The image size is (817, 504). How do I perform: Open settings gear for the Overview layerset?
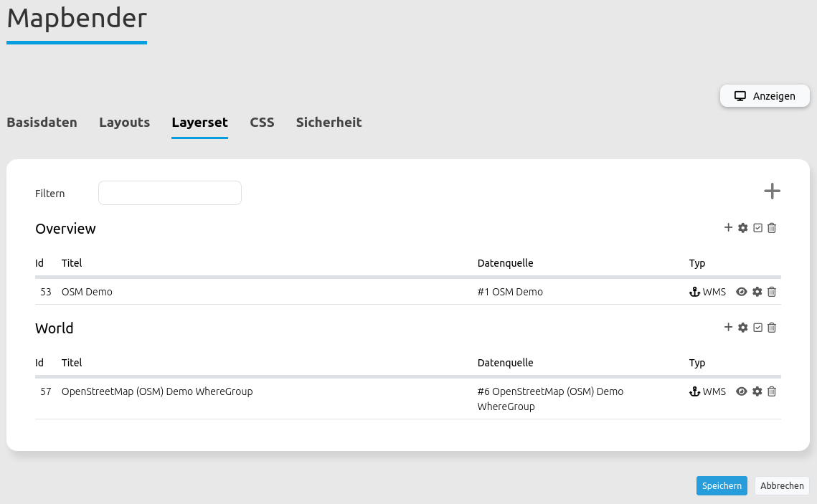(x=743, y=228)
